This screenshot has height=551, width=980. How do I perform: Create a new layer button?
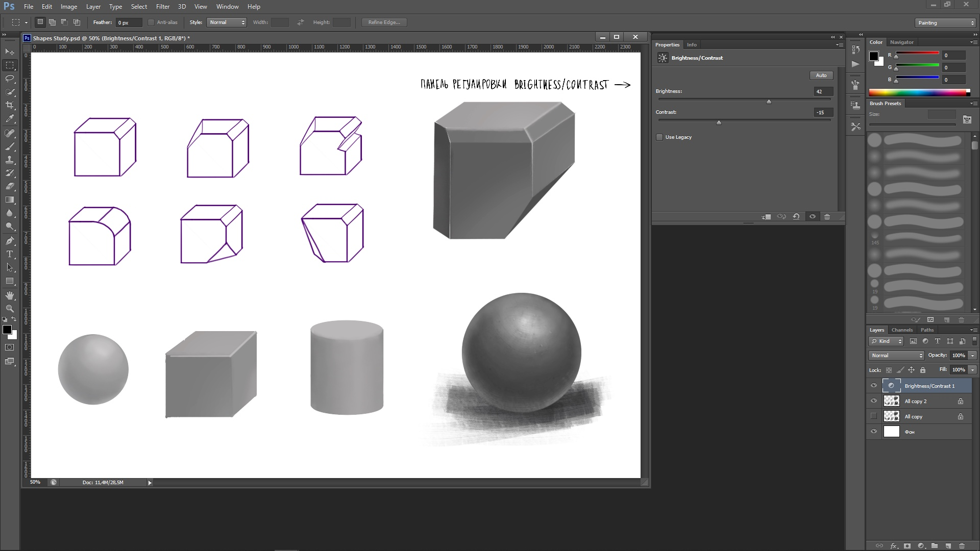948,545
